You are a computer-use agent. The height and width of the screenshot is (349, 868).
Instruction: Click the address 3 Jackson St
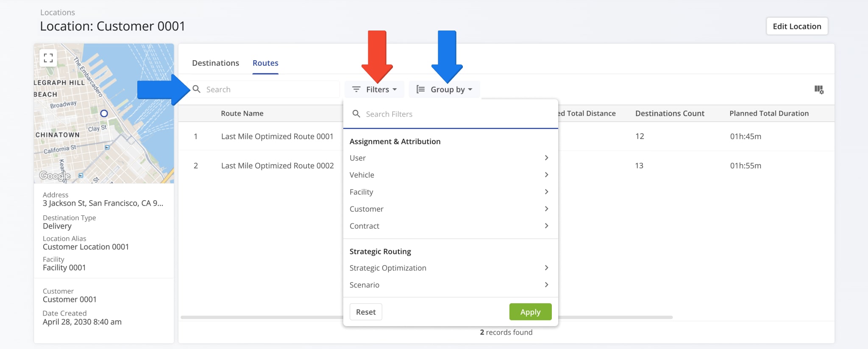coord(103,203)
